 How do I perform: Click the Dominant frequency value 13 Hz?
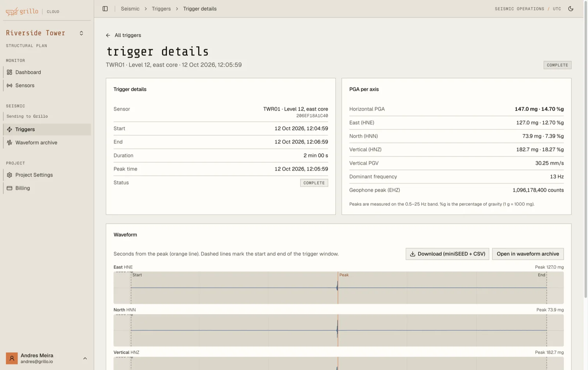(557, 177)
